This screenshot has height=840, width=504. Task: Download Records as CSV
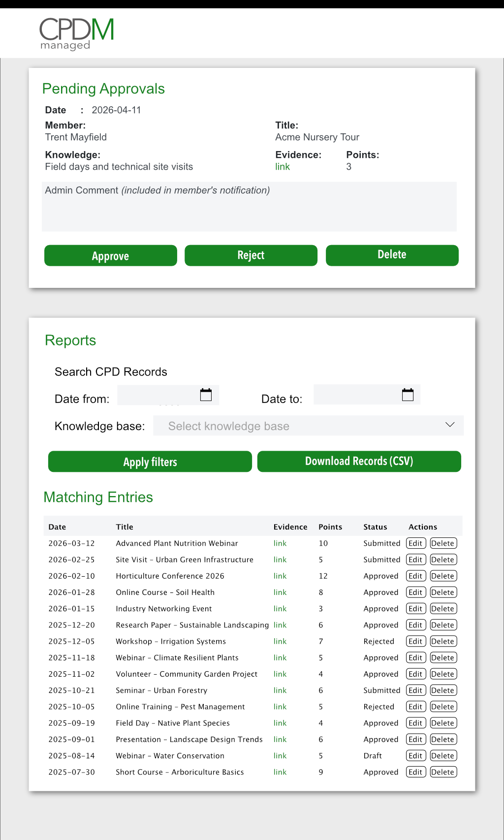[359, 462]
